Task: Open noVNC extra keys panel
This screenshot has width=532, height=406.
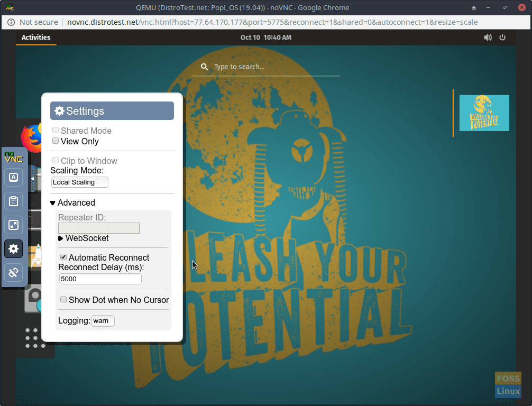Action: 14,178
